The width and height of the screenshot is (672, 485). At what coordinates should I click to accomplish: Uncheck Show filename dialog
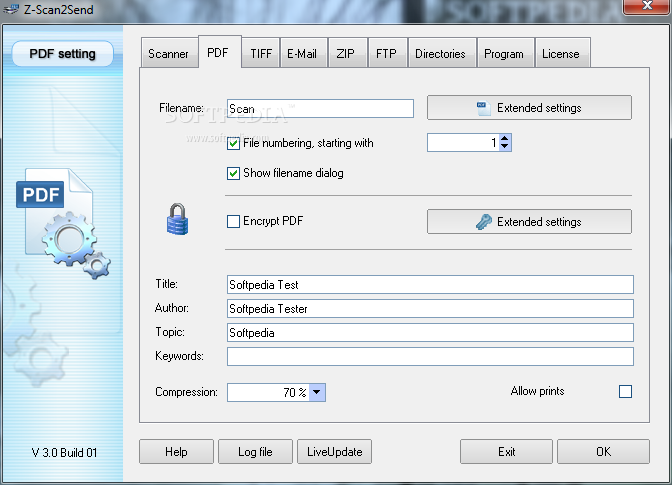[233, 174]
